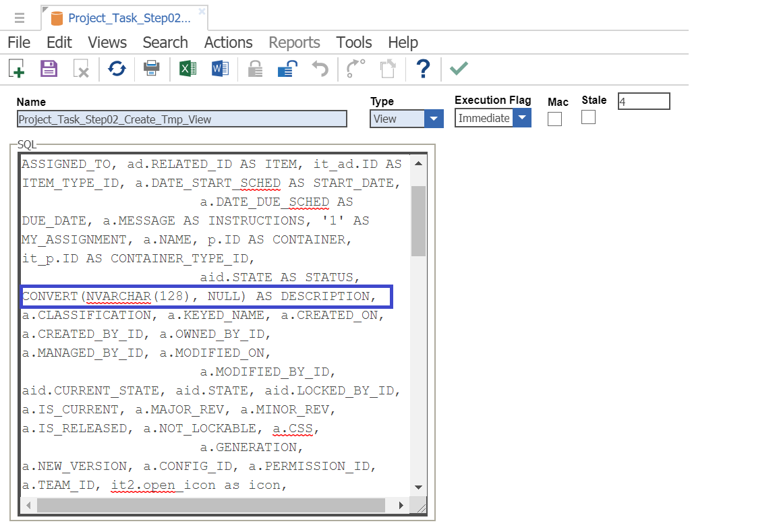Viewport: 777px width, 532px height.
Task: Open the help documentation
Action: [x=422, y=68]
